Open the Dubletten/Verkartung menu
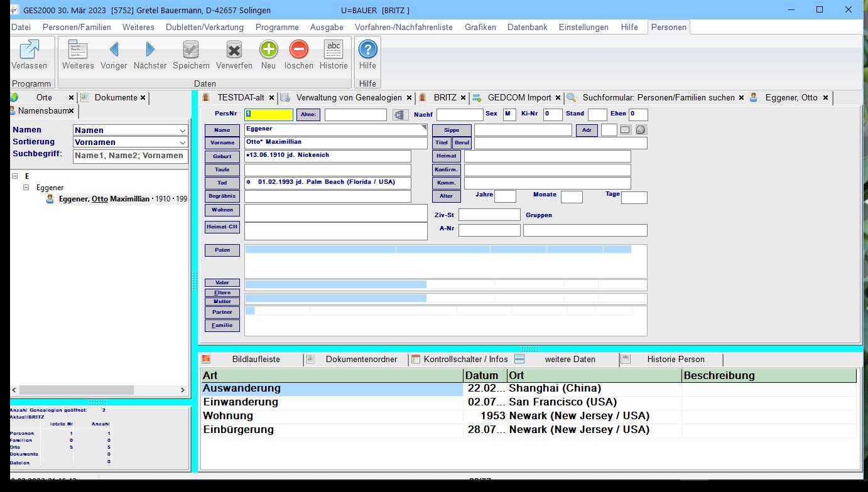The height and width of the screenshot is (492, 868). 205,27
